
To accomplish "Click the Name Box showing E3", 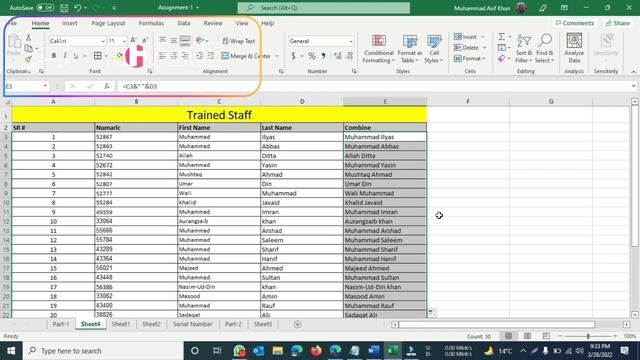I will (26, 86).
